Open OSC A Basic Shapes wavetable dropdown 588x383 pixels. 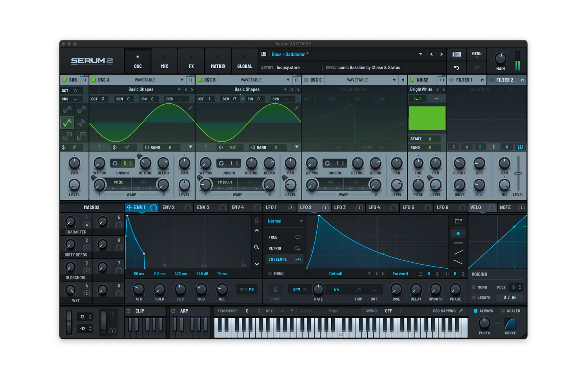point(179,89)
